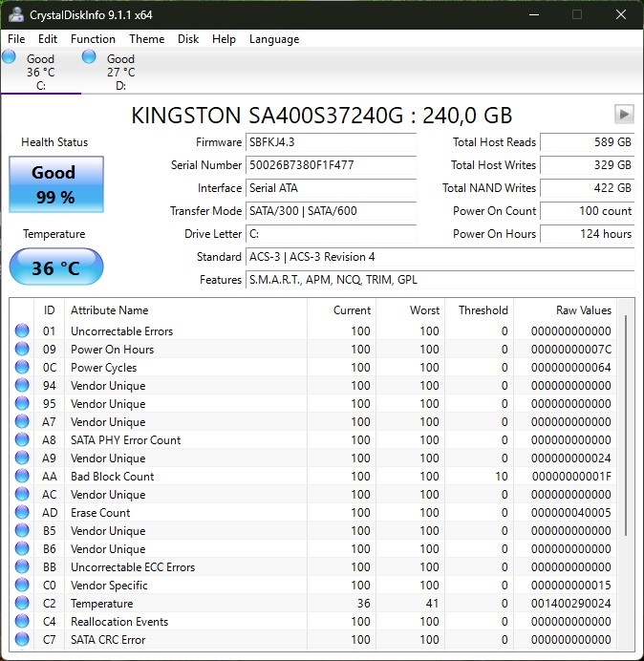
Task: Click the Current column header
Action: point(341,310)
